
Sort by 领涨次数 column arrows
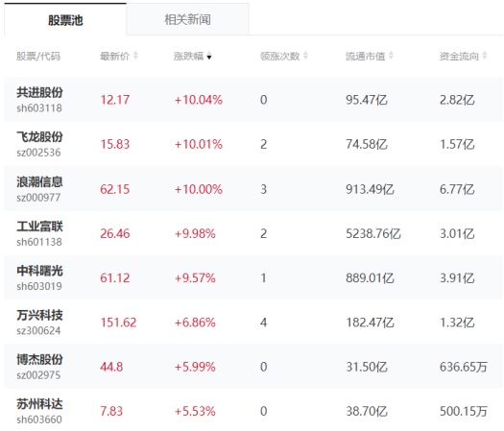point(305,56)
